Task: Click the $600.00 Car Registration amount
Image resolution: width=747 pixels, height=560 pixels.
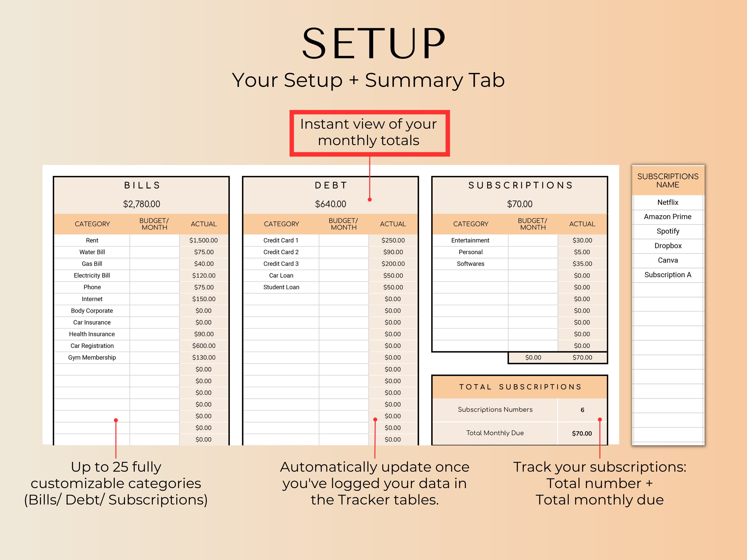Action: click(x=204, y=346)
